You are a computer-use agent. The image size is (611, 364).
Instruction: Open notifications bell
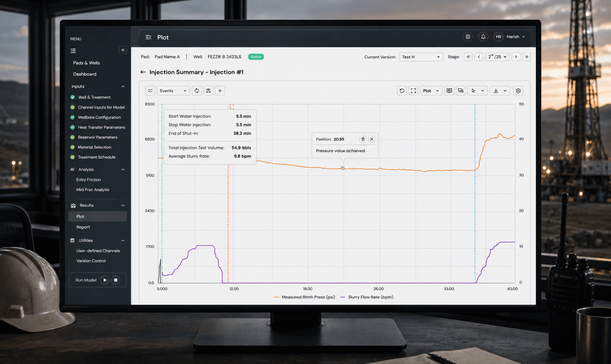point(483,37)
